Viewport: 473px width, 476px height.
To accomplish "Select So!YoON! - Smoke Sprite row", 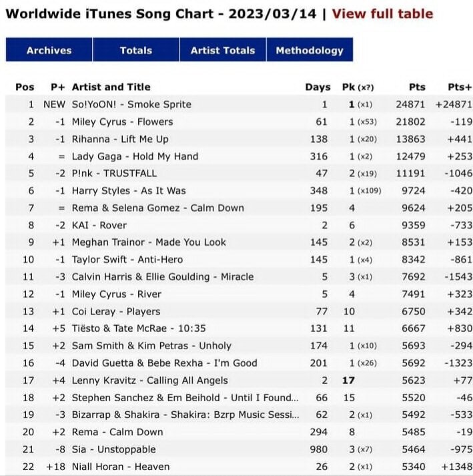I will pyautogui.click(x=239, y=104).
